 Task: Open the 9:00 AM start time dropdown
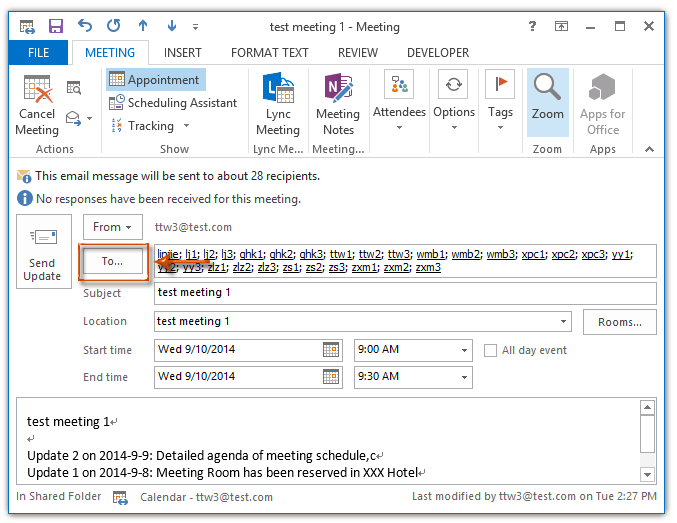tap(463, 350)
